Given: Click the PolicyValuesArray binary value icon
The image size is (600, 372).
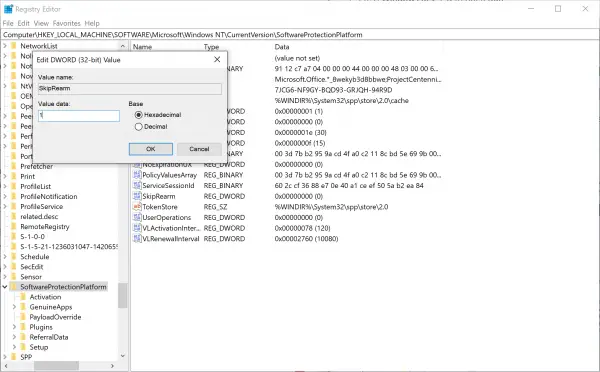Looking at the screenshot, I should (137, 175).
